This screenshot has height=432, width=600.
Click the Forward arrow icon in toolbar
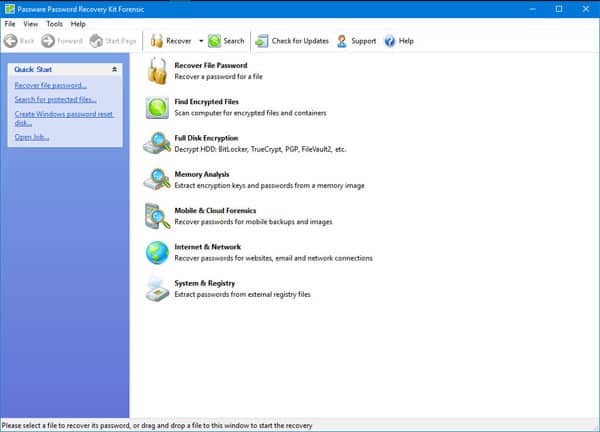coord(48,41)
